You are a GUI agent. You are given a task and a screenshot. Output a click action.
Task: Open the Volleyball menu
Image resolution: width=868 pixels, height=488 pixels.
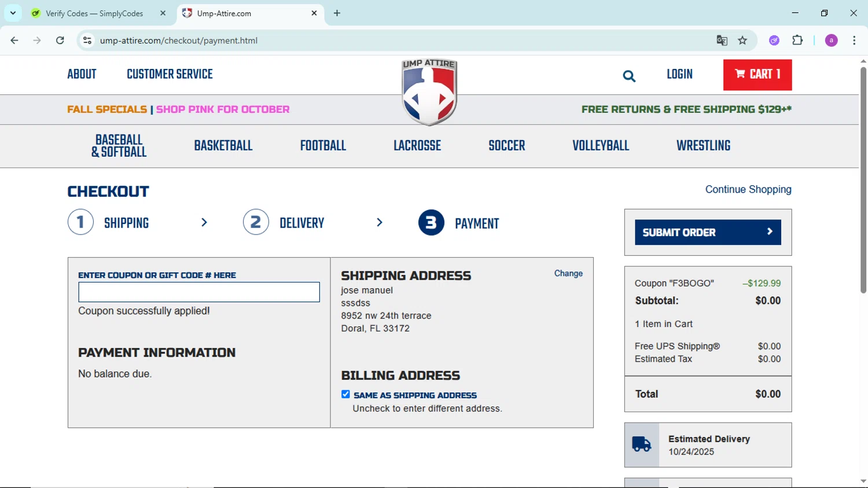coord(601,146)
